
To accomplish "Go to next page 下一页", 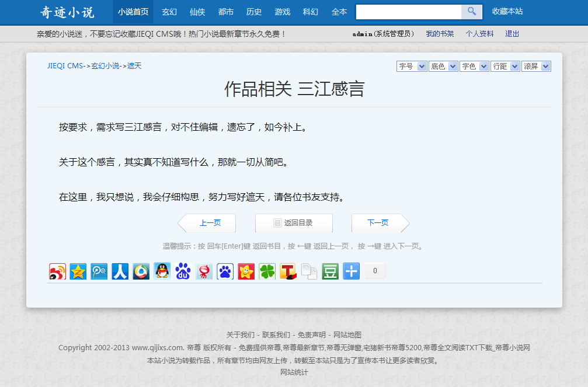I will (x=380, y=223).
